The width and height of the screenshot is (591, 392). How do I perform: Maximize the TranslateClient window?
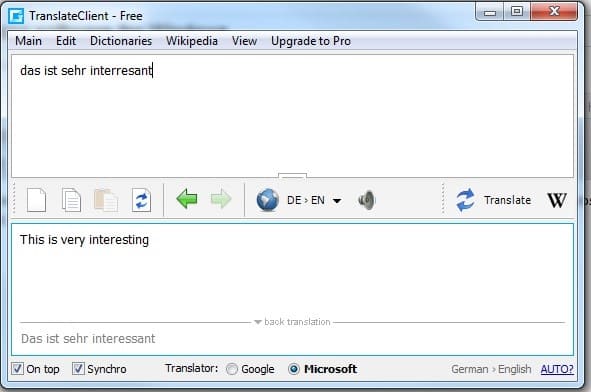click(x=517, y=11)
